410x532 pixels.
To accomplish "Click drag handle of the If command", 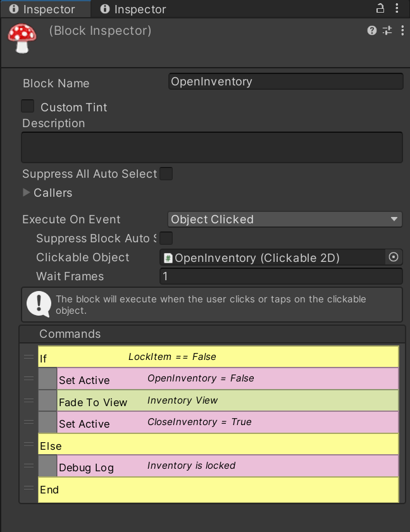I will click(x=29, y=357).
